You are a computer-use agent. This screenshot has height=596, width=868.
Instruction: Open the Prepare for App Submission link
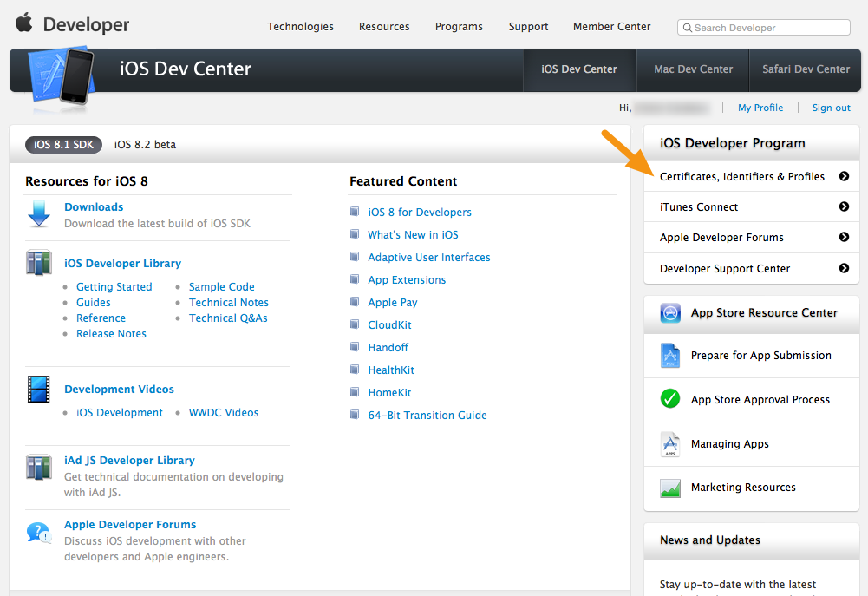(761, 356)
